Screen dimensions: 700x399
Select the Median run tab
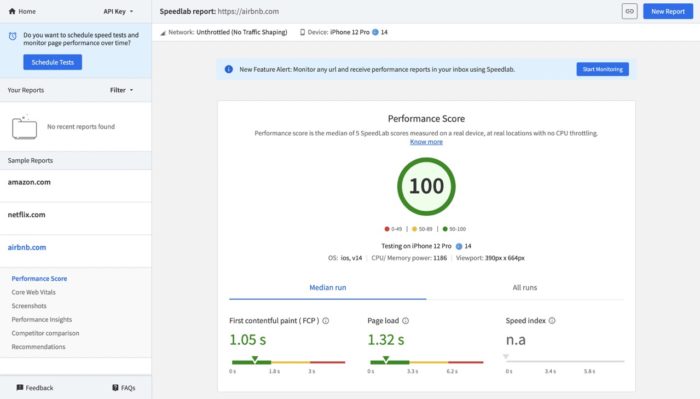click(x=328, y=287)
